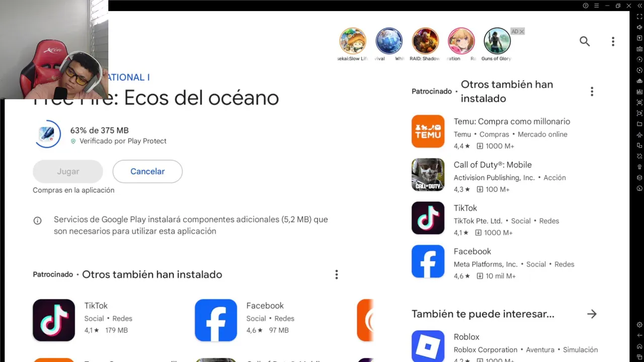
Task: Open the emulator keyboard mapping tool
Action: pyautogui.click(x=639, y=49)
